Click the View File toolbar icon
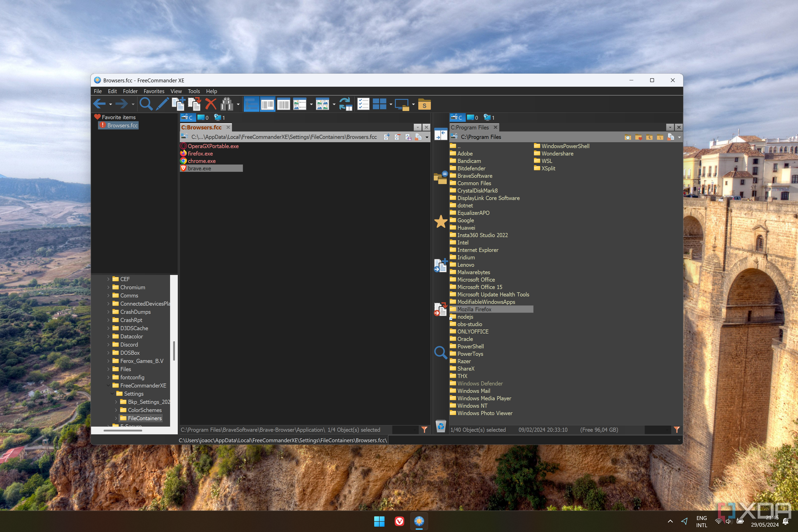The height and width of the screenshot is (532, 798). tap(147, 105)
